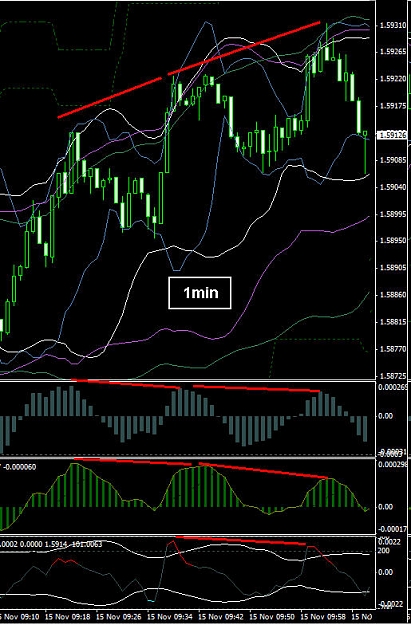
Task: Click the -0.00017 scale value of green histogram
Action: pos(392,529)
